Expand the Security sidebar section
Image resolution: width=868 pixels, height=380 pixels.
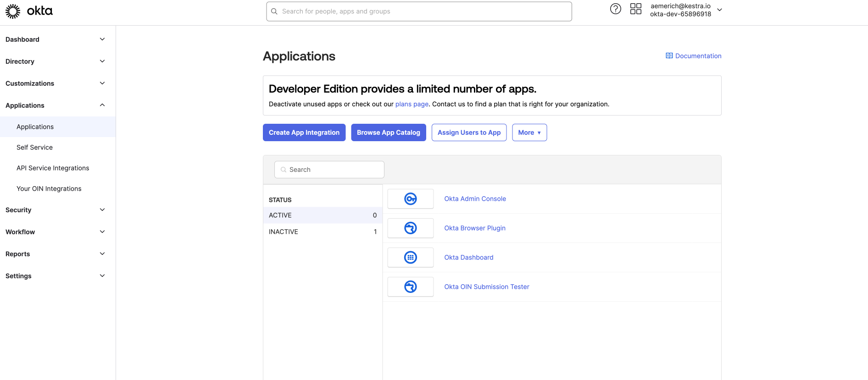[102, 210]
